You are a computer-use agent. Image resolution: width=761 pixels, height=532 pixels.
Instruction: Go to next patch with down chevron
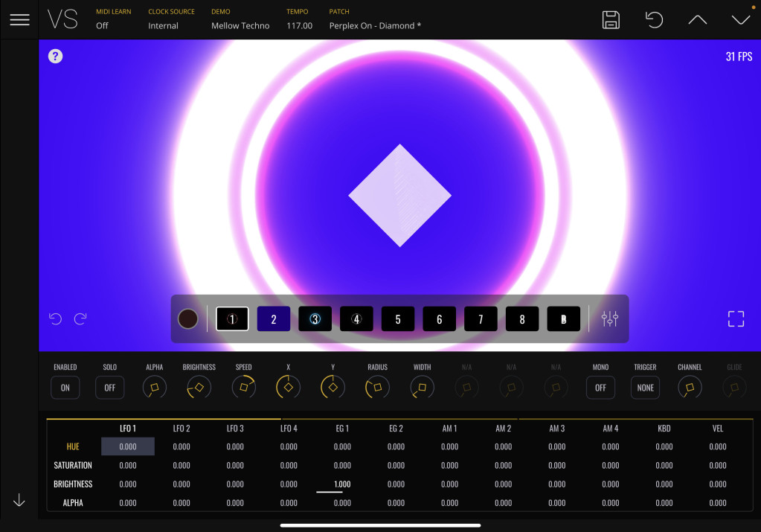pos(740,20)
